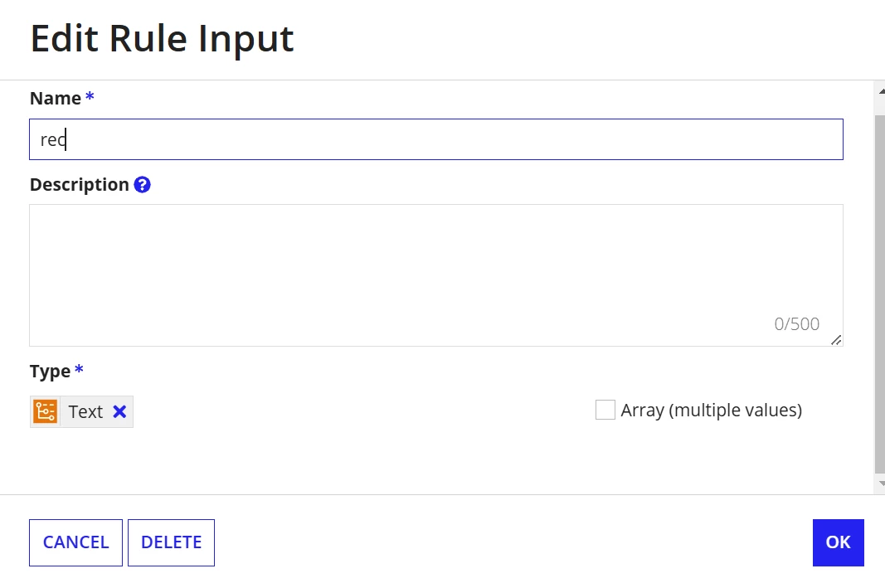The width and height of the screenshot is (885, 588).
Task: Click inside the Description text area
Action: 436,275
